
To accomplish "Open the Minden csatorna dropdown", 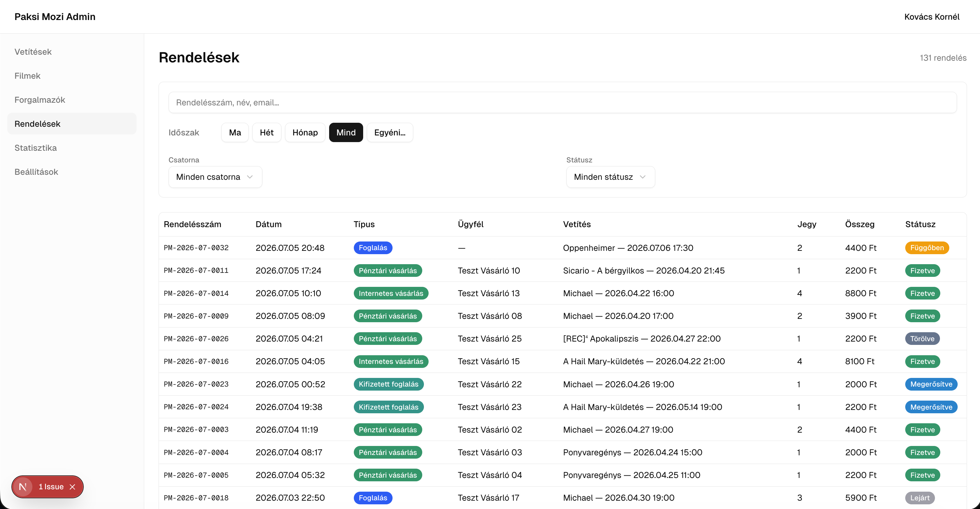I will point(215,177).
